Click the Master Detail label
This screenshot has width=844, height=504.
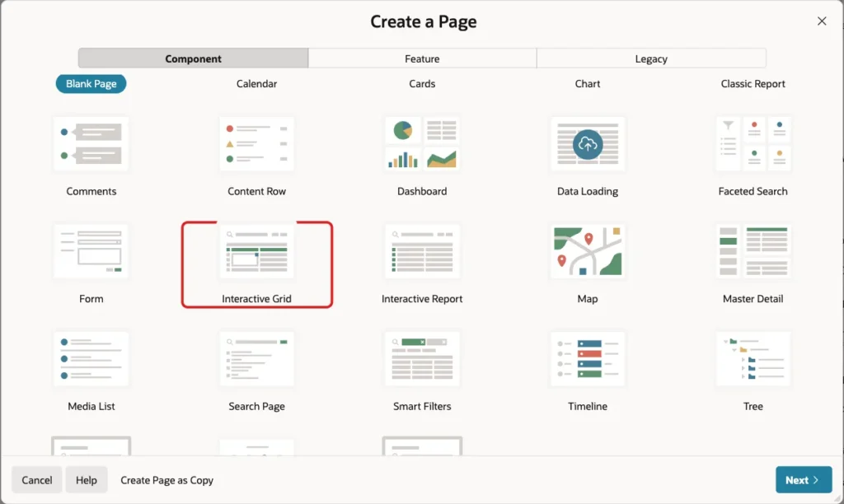coord(753,298)
